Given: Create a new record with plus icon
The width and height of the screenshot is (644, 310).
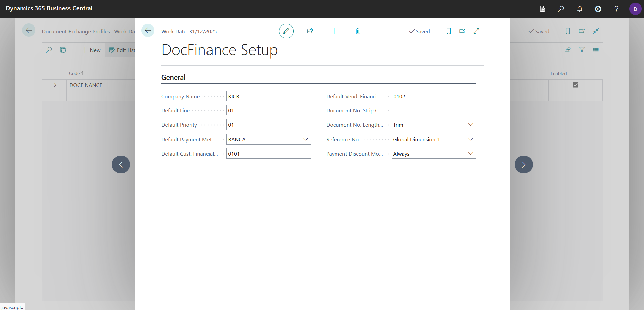Looking at the screenshot, I should (334, 31).
